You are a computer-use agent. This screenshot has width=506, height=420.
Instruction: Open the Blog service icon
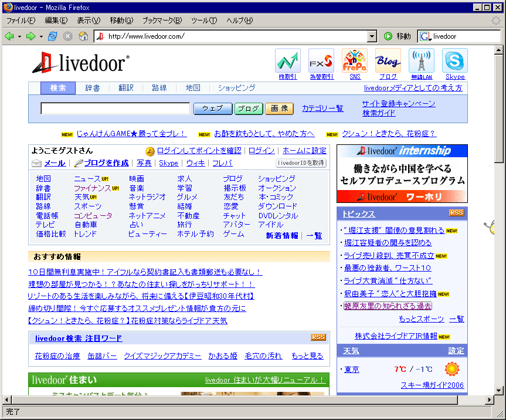tap(388, 60)
